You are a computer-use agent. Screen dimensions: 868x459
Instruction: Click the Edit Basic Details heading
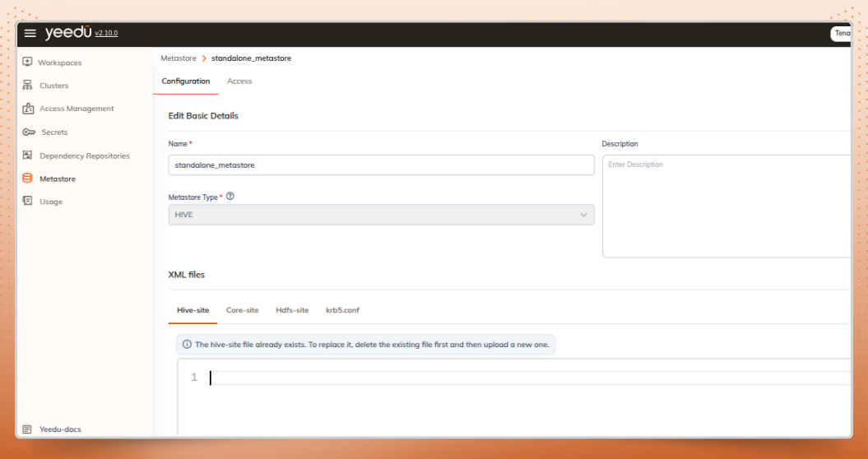(203, 116)
